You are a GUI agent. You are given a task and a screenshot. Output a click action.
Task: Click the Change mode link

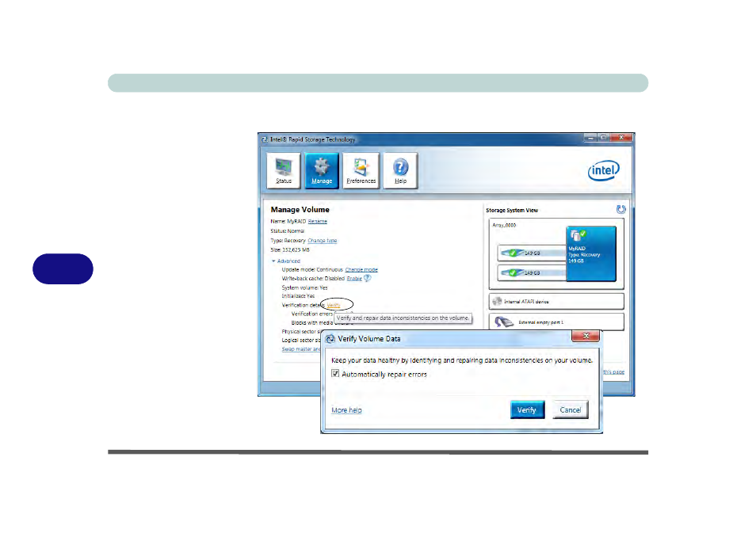coord(361,270)
